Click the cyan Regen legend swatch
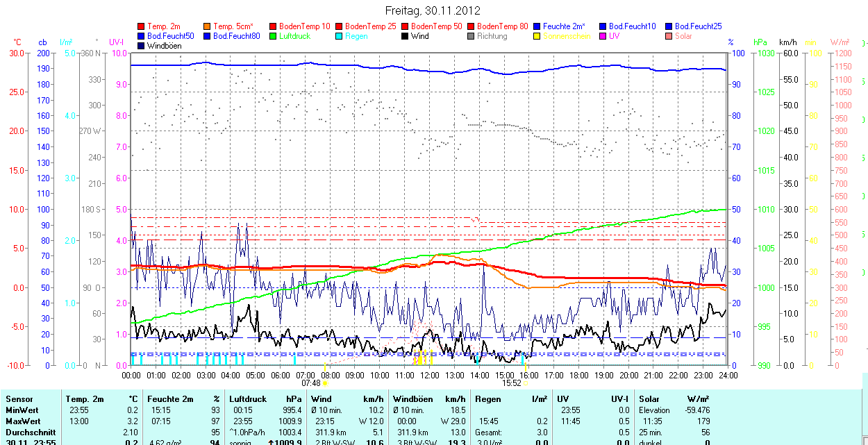This screenshot has height=445, width=868. 339,36
